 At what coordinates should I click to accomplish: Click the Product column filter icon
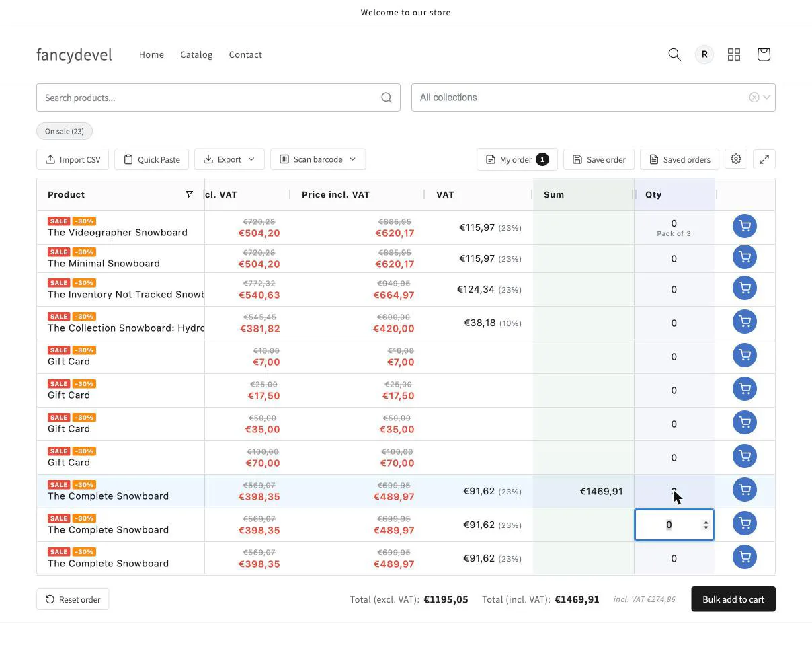pyautogui.click(x=189, y=194)
